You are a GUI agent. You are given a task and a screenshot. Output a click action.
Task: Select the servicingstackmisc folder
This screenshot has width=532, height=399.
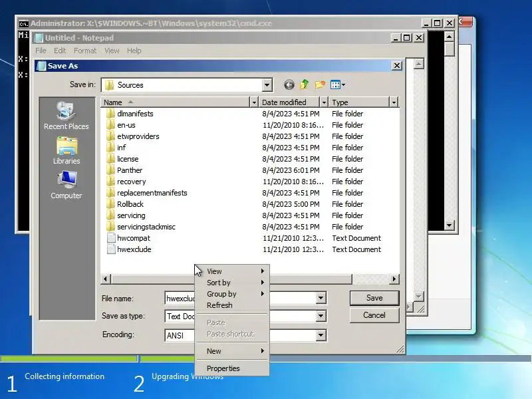pos(141,227)
